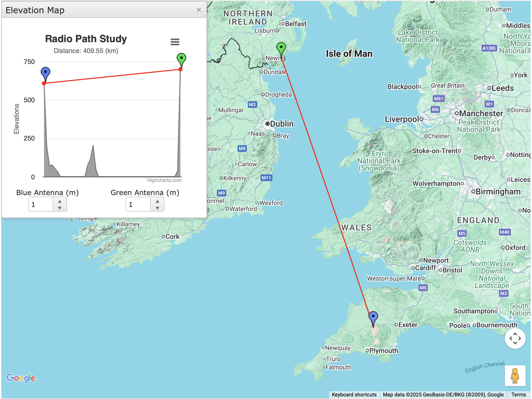The image size is (532, 399).
Task: Focus the Blue Antenna height field
Action: 41,204
